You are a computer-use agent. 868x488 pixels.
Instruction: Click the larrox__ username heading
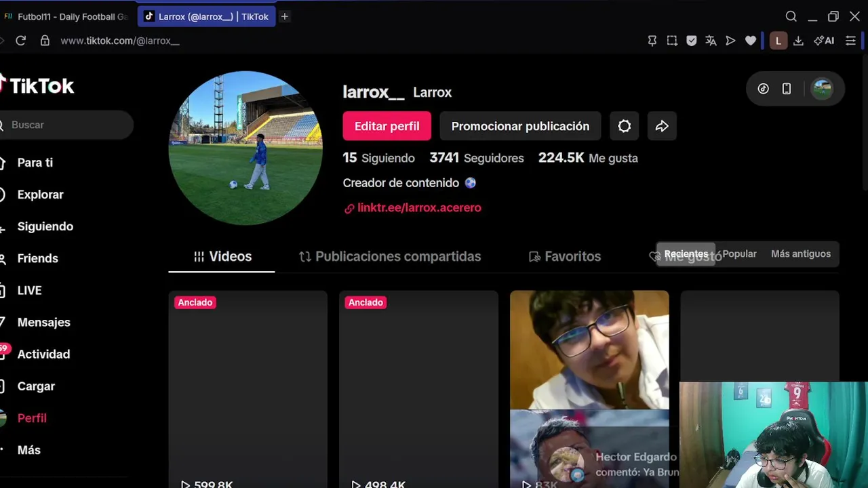(374, 92)
